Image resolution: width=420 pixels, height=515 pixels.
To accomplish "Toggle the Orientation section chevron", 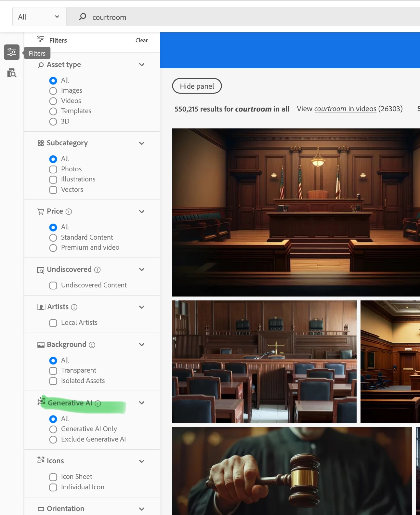I will 142,509.
